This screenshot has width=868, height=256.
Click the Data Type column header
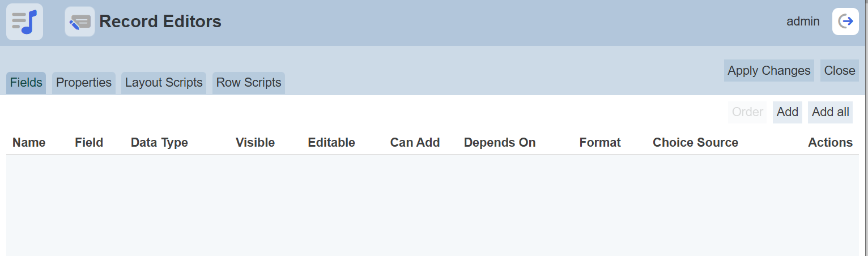(159, 143)
